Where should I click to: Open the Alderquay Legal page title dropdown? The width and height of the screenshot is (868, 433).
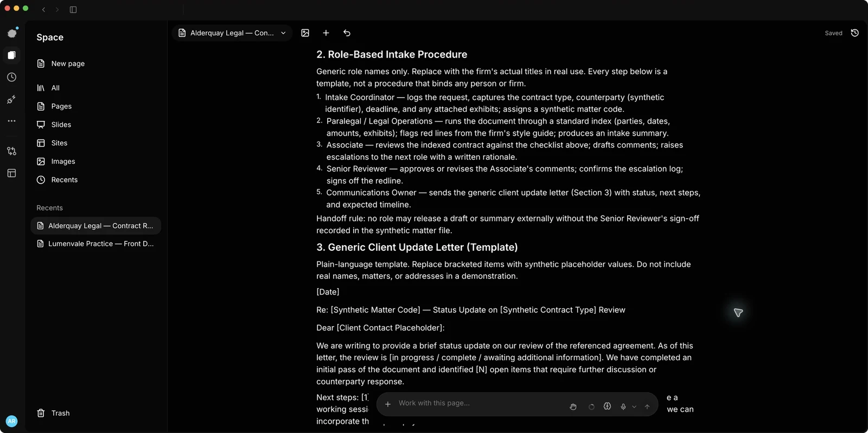click(232, 33)
